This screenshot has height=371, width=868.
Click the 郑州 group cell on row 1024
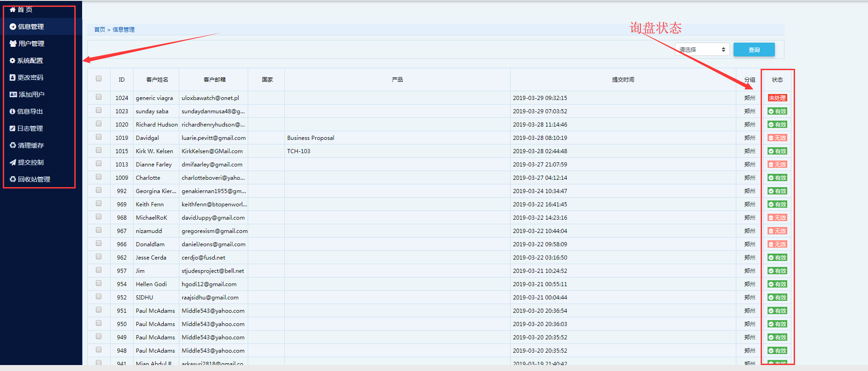pos(750,98)
